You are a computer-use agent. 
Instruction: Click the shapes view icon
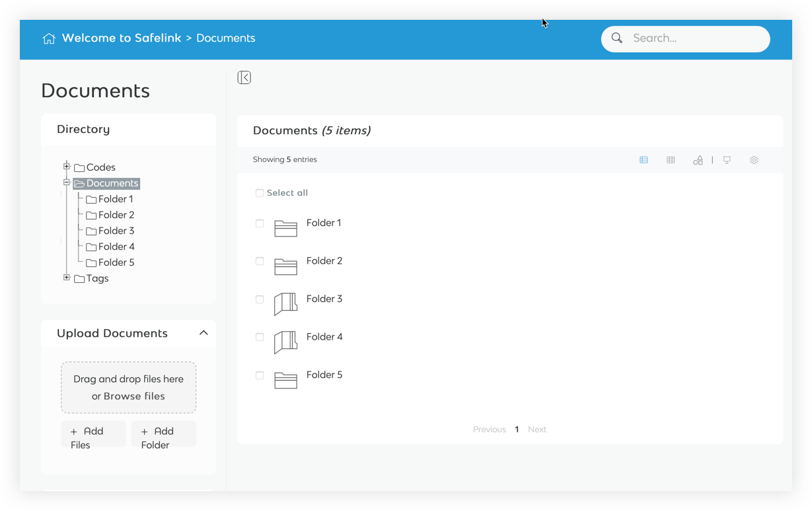(698, 160)
